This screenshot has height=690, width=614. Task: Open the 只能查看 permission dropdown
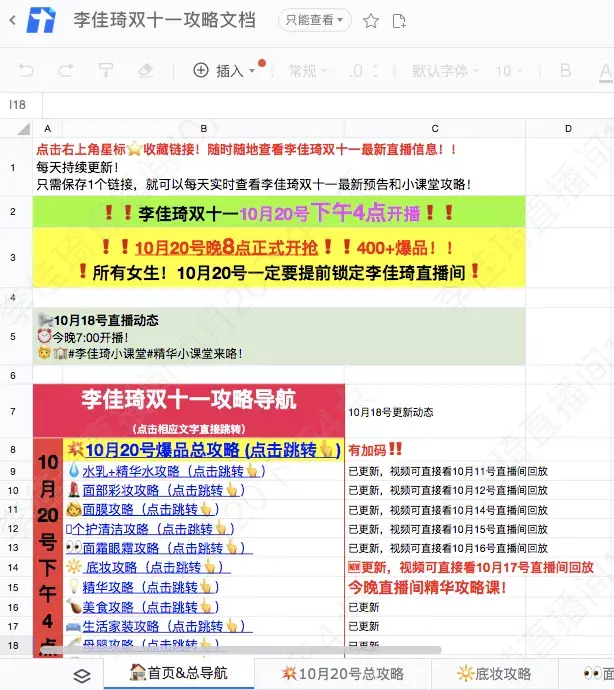[x=313, y=20]
